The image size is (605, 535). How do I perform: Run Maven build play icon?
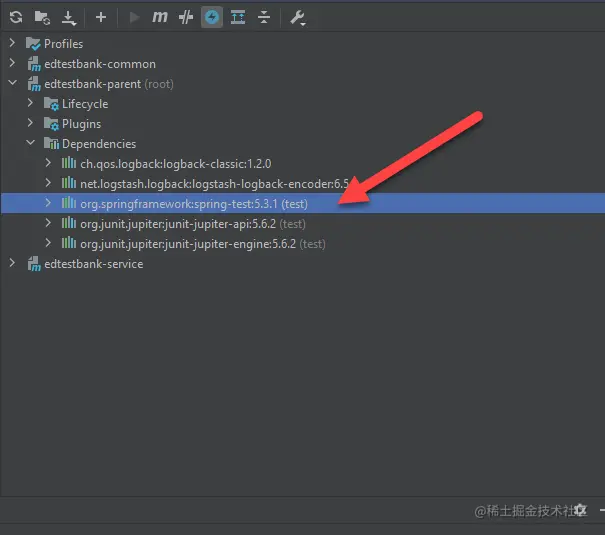pos(134,17)
